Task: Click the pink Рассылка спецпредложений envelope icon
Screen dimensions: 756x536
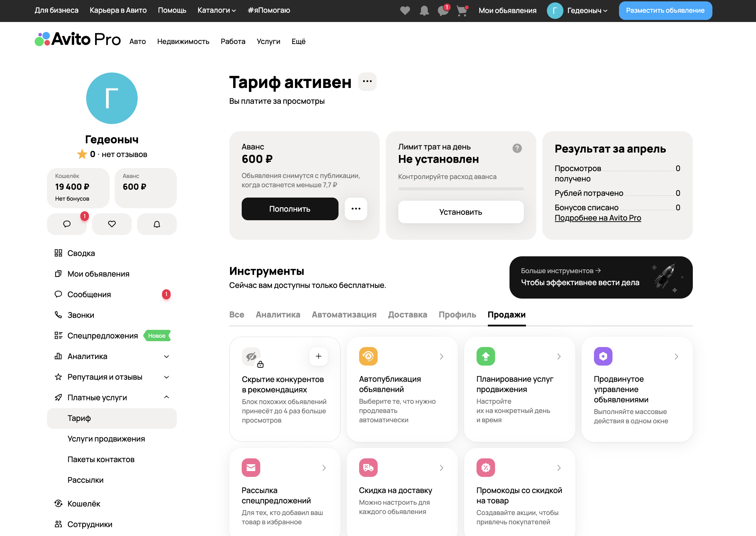Action: [x=251, y=468]
